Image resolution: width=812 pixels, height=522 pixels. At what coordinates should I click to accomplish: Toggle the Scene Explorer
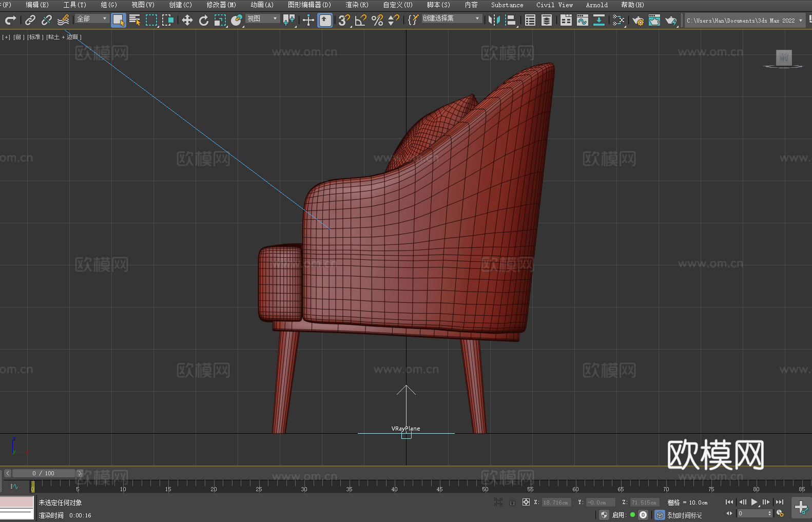coord(530,20)
